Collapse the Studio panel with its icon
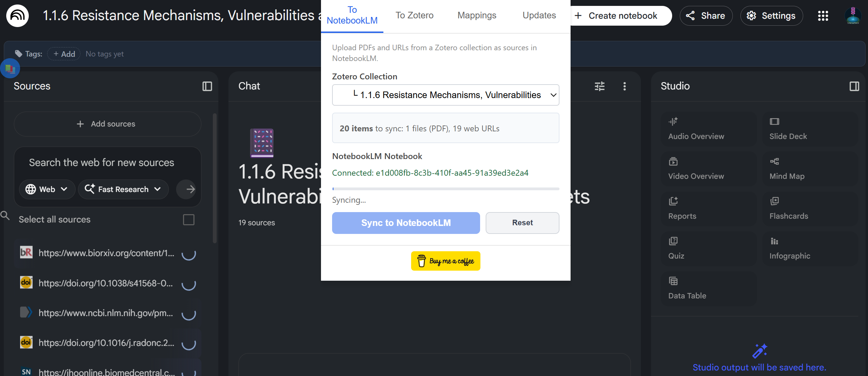The image size is (868, 376). point(854,86)
